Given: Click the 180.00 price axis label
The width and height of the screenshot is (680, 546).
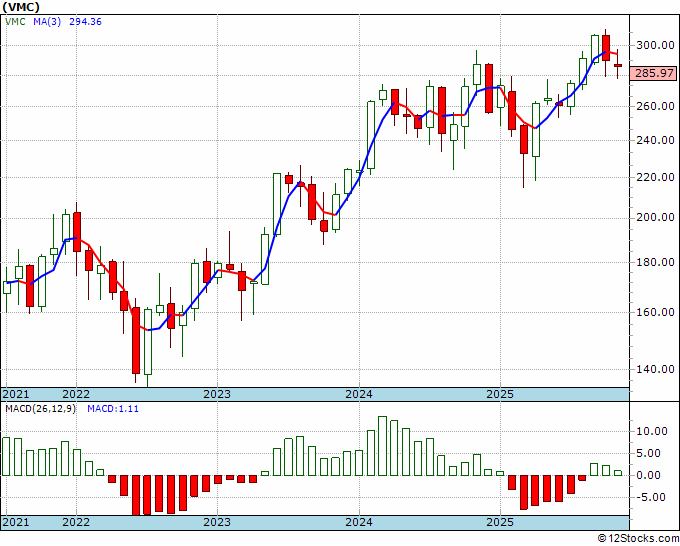Looking at the screenshot, I should coord(655,262).
